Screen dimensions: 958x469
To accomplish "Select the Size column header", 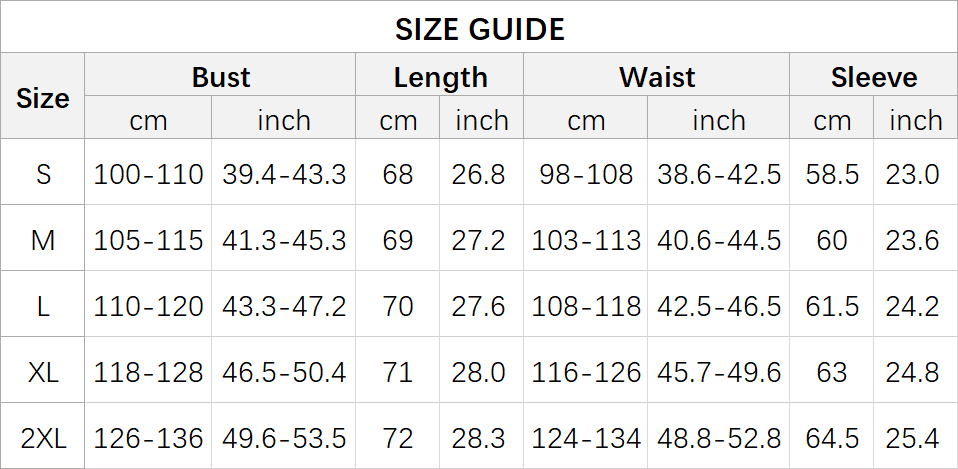I will pos(43,98).
